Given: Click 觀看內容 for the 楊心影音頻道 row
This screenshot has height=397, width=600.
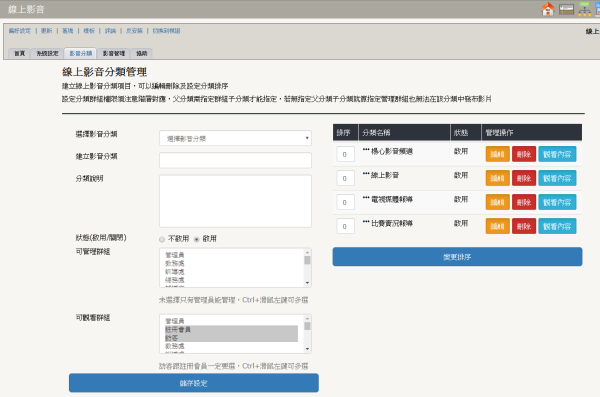Looking at the screenshot, I should click(557, 154).
